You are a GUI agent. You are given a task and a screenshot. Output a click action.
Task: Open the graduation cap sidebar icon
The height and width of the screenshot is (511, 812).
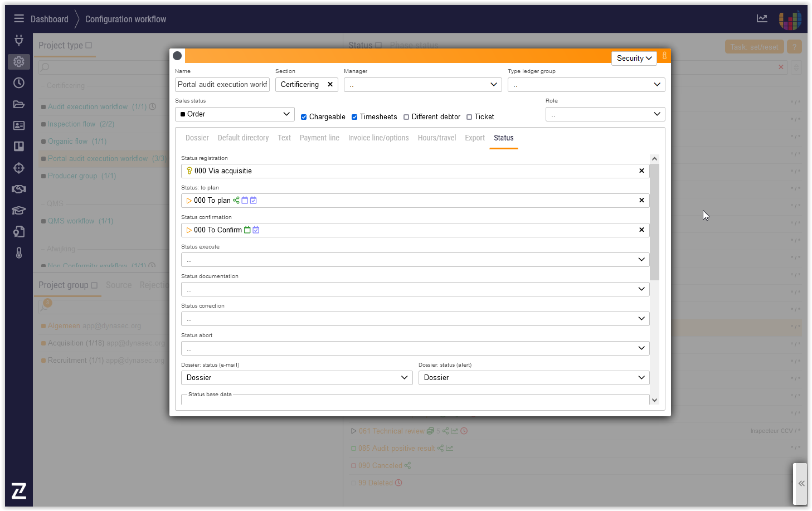point(19,210)
